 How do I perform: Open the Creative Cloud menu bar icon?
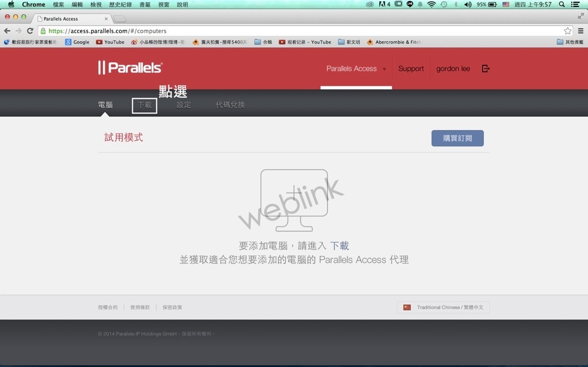pos(370,5)
